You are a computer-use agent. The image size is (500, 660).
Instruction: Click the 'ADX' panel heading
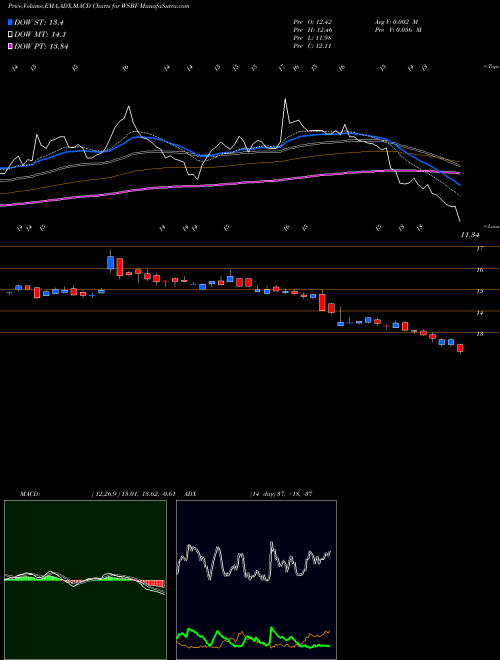click(x=191, y=494)
